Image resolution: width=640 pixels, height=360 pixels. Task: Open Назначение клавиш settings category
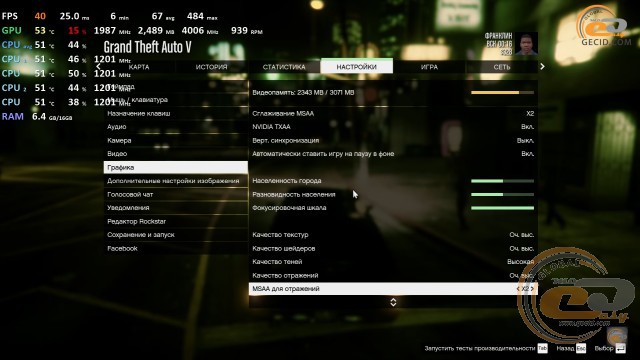pyautogui.click(x=176, y=113)
